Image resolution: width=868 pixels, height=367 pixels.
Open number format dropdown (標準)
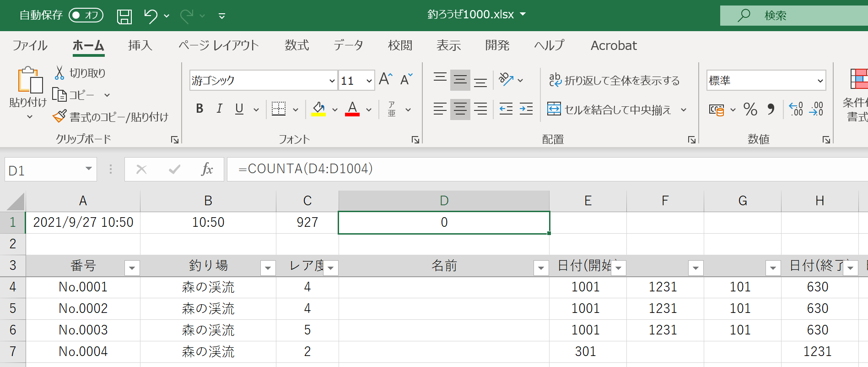(x=820, y=81)
